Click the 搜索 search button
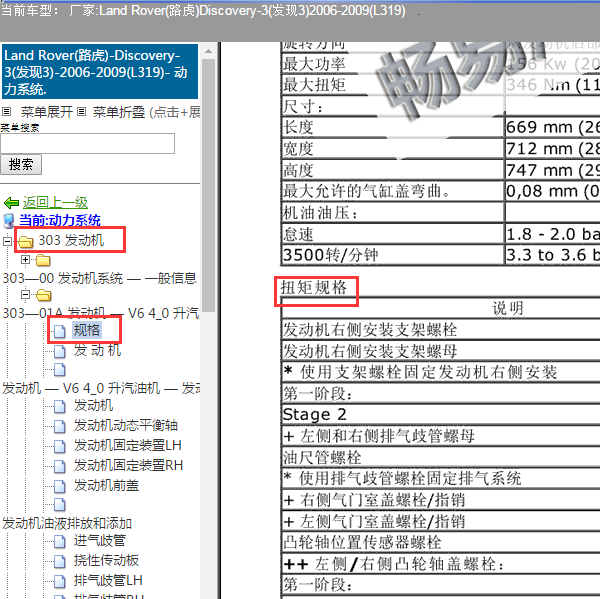 point(21,165)
